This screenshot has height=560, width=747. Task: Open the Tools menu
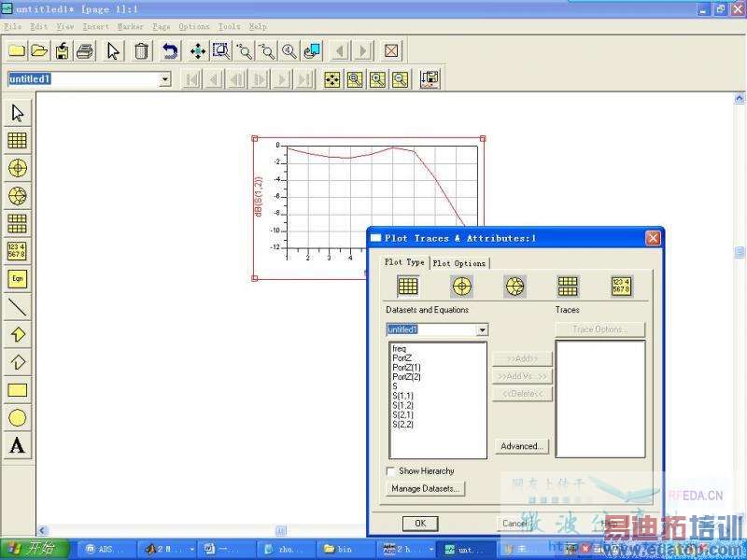[x=230, y=27]
